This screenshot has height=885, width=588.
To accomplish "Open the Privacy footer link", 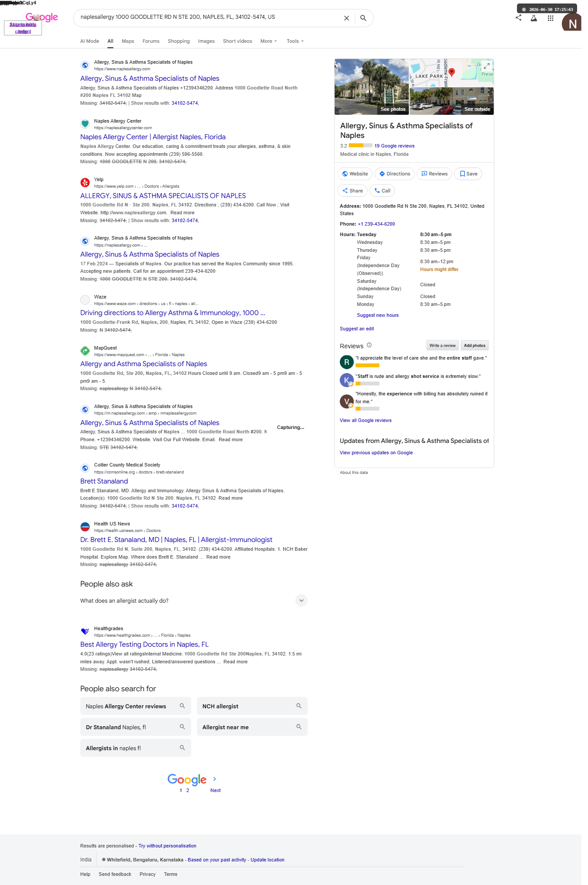I will point(147,874).
